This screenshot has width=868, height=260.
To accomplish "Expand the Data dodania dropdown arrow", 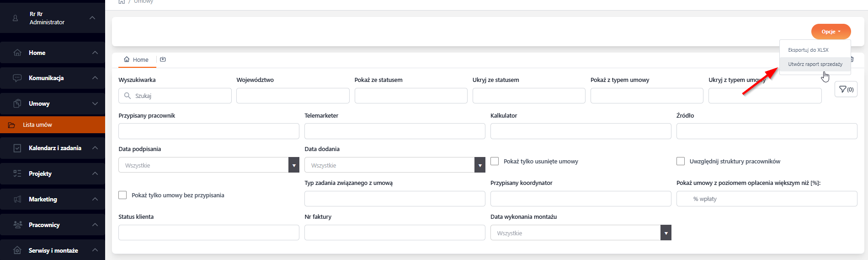I will (479, 165).
